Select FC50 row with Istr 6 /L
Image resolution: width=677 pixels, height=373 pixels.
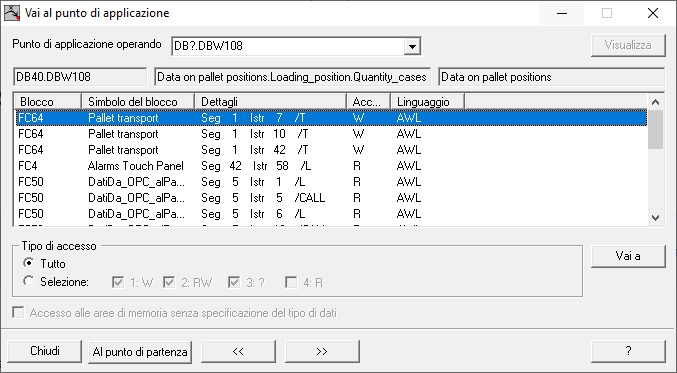[332, 214]
